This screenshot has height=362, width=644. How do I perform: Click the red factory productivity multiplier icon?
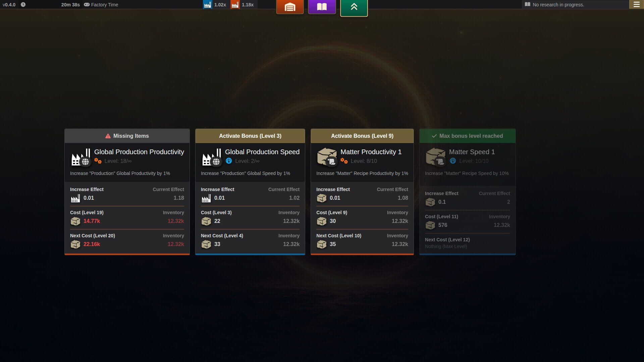click(x=235, y=5)
